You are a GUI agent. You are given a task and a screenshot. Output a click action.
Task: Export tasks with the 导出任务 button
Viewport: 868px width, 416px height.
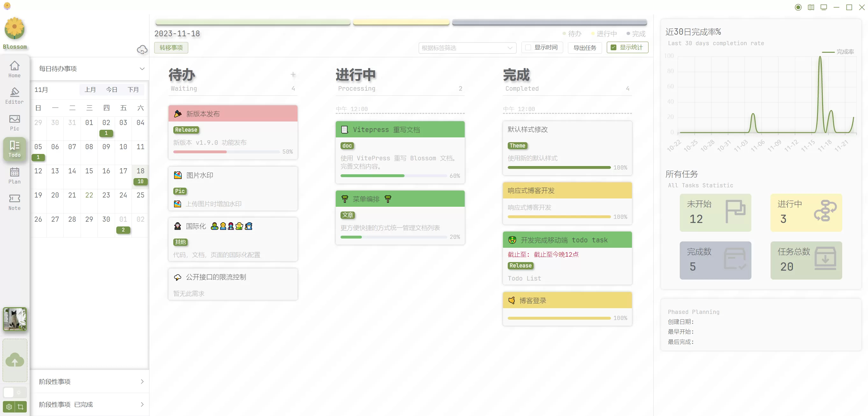pos(585,48)
